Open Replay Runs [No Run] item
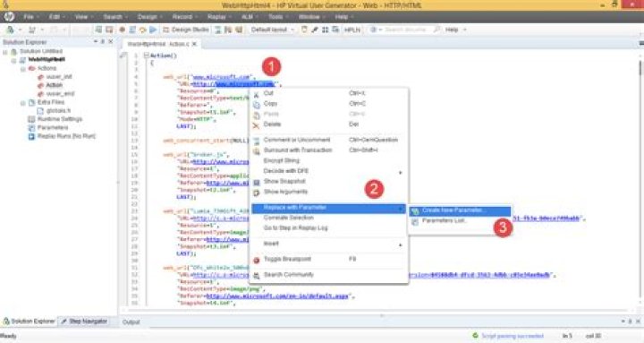This screenshot has width=644, height=343. 66,136
